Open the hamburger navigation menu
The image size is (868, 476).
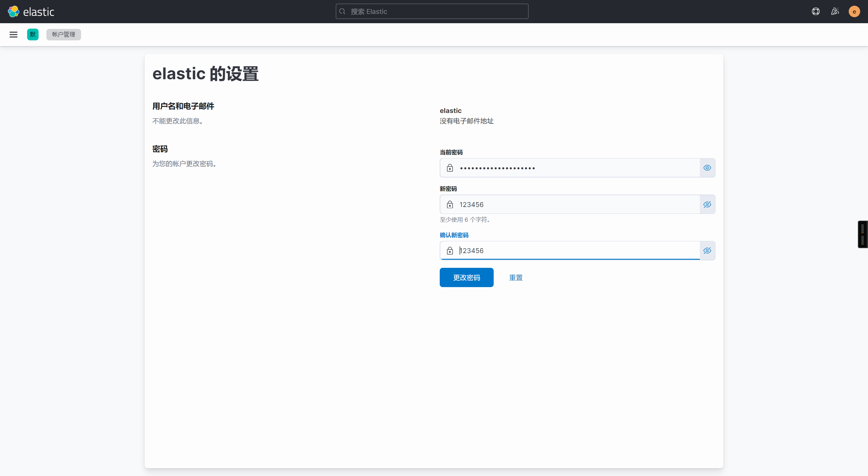14,34
